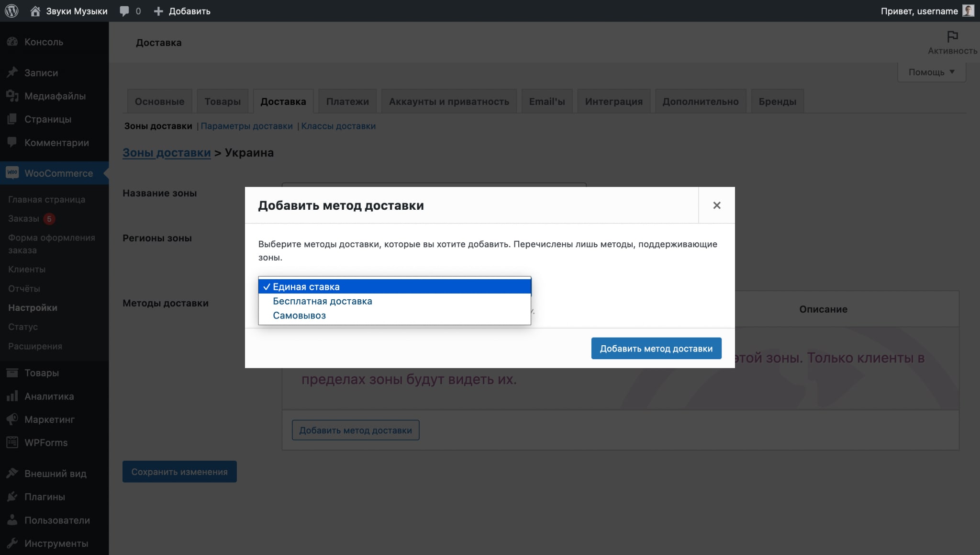Click the Аналитика bar chart icon
The height and width of the screenshot is (555, 980).
tap(12, 396)
